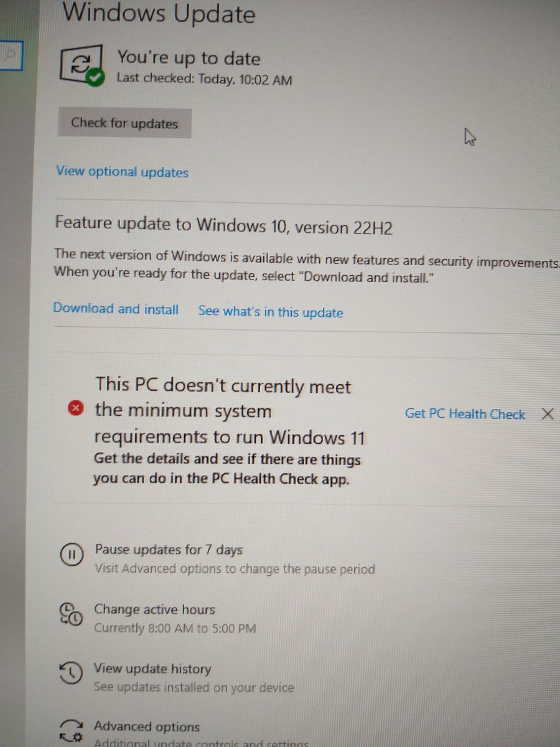This screenshot has width=560, height=747.
Task: Click the green checkmark status badge
Action: click(95, 78)
